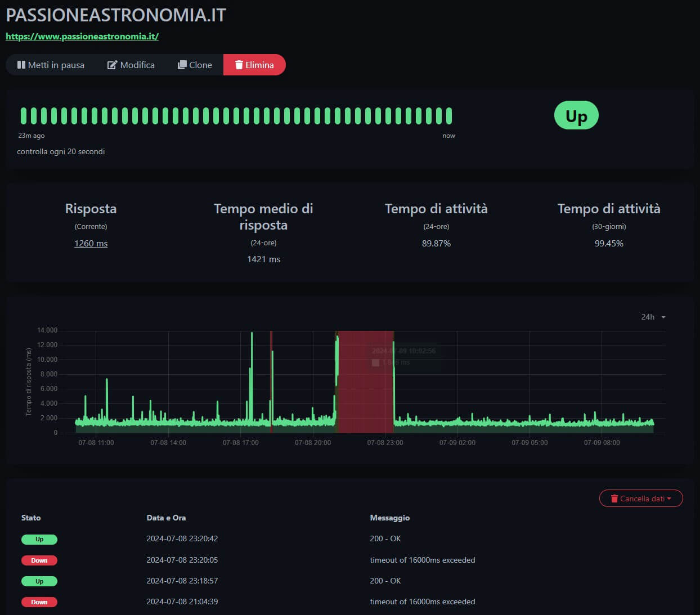Click the pause icon in Metti in pausa
Screen dimensions: 700x615
[x=21, y=65]
